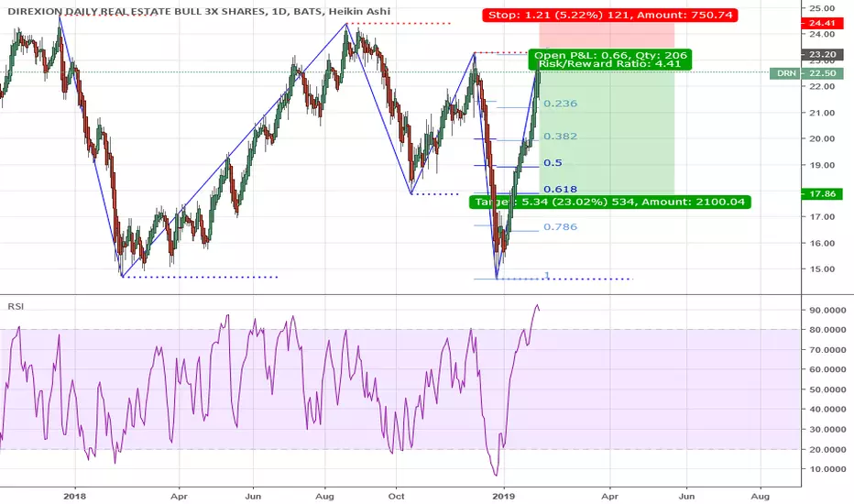
Task: Click the Aug label preceding Oct
Action: 324,497
